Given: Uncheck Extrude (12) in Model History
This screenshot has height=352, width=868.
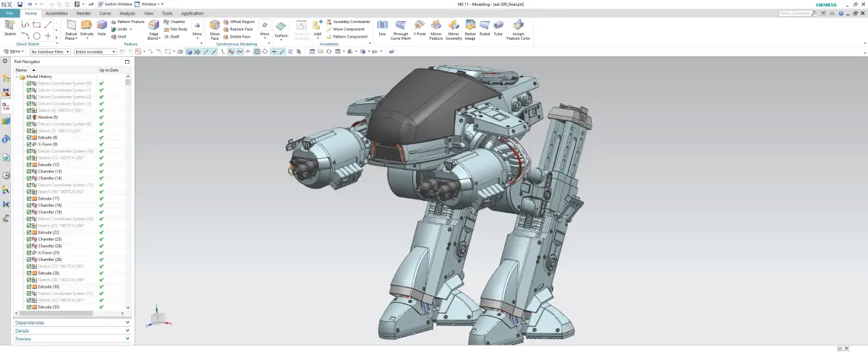Looking at the screenshot, I should point(29,164).
